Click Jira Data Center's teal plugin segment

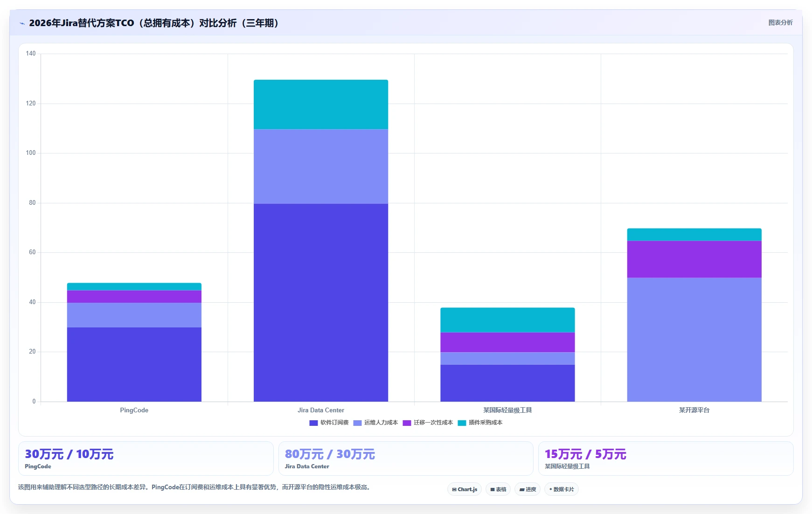coord(321,104)
